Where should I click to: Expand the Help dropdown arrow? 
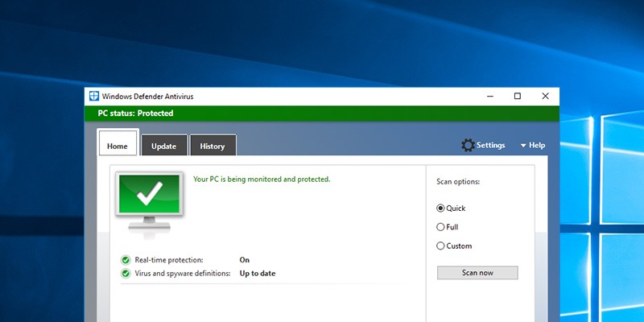[522, 146]
